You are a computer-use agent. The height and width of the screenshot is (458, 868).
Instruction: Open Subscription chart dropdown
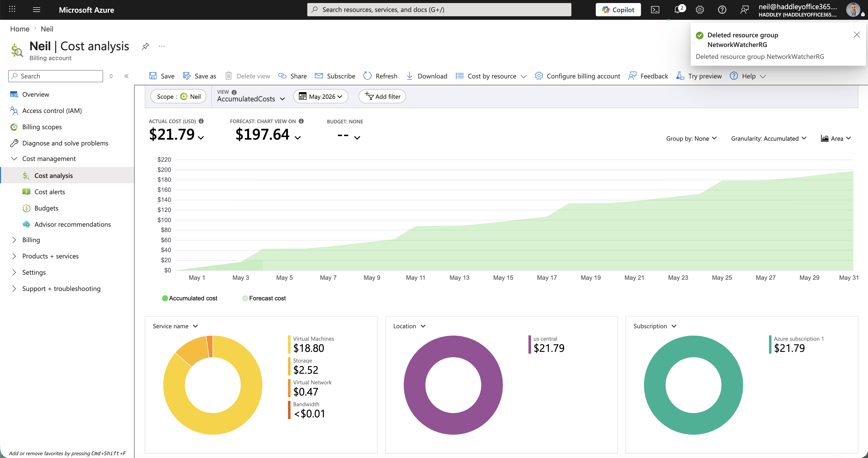655,326
